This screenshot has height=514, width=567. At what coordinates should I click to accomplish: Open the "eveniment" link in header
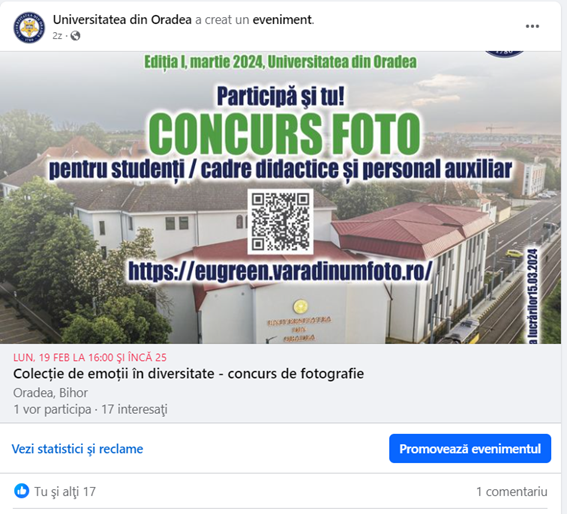click(x=282, y=20)
